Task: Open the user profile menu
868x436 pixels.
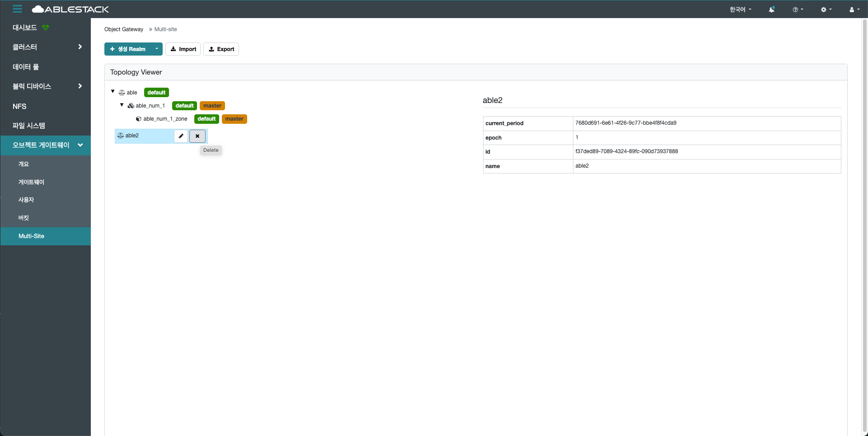Action: click(854, 9)
